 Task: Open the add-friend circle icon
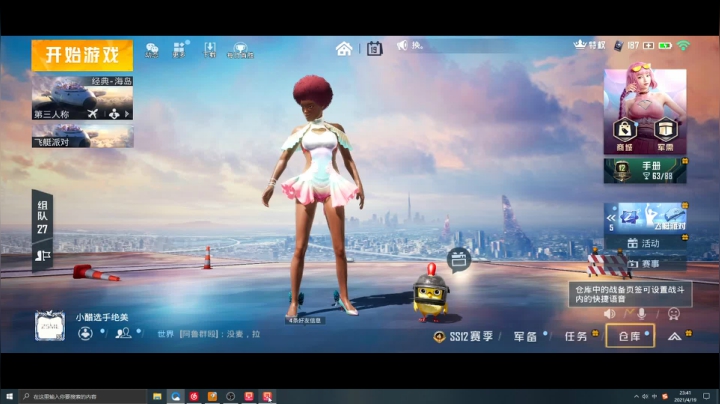pyautogui.click(x=85, y=333)
